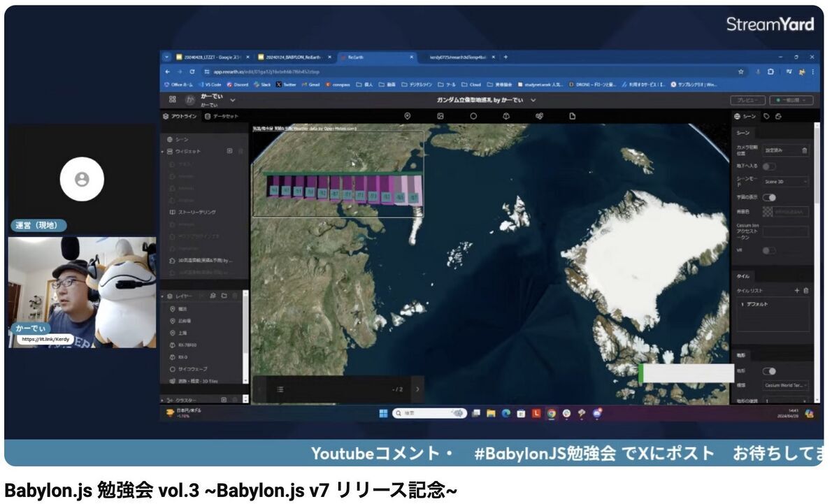Expand the クラスター section
Image resolution: width=839 pixels, height=504 pixels.
click(x=163, y=400)
